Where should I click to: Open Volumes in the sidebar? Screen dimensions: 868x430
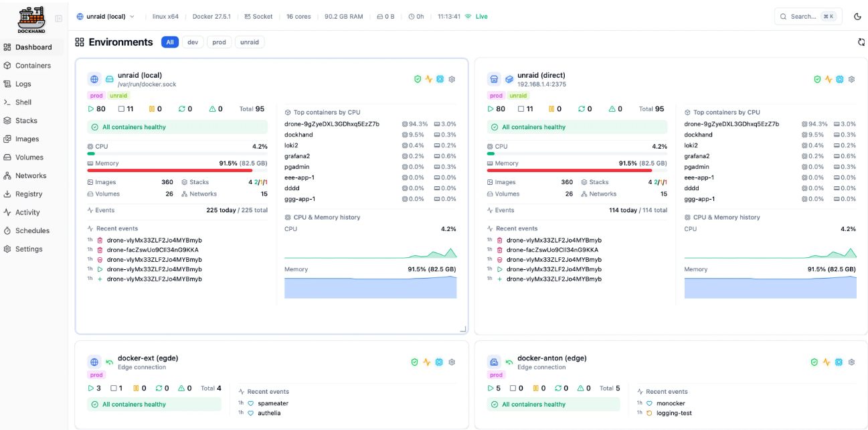pyautogui.click(x=32, y=157)
